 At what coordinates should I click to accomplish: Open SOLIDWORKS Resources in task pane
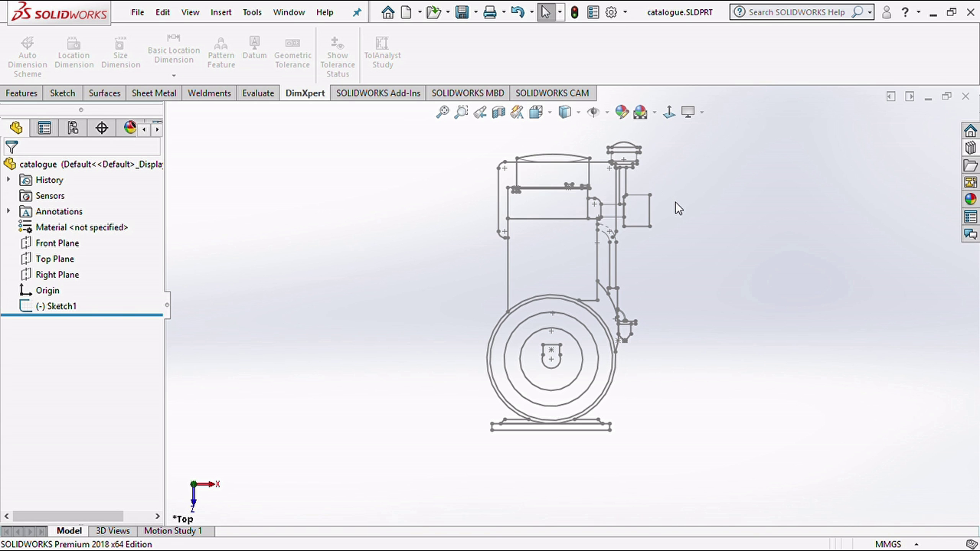[971, 131]
